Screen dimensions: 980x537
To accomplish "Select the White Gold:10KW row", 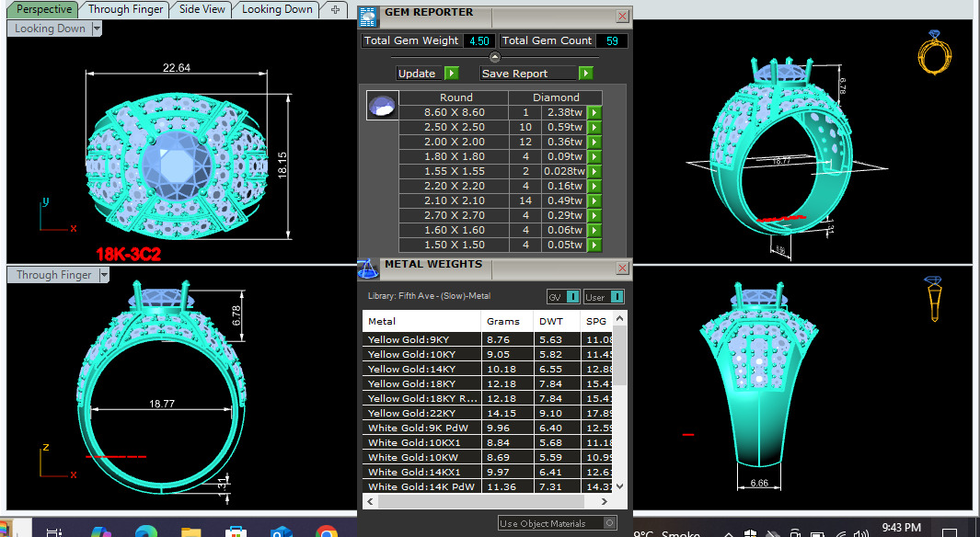I will click(x=488, y=457).
